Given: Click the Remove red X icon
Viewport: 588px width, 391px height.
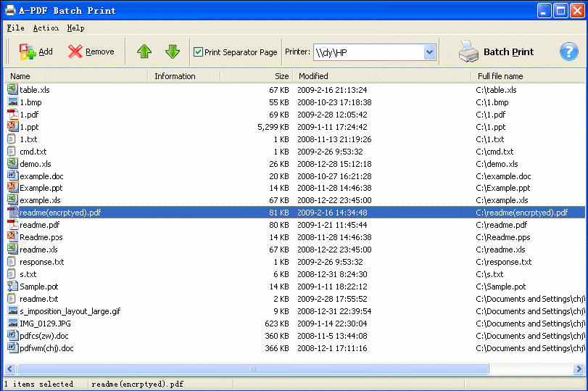Looking at the screenshot, I should point(75,52).
